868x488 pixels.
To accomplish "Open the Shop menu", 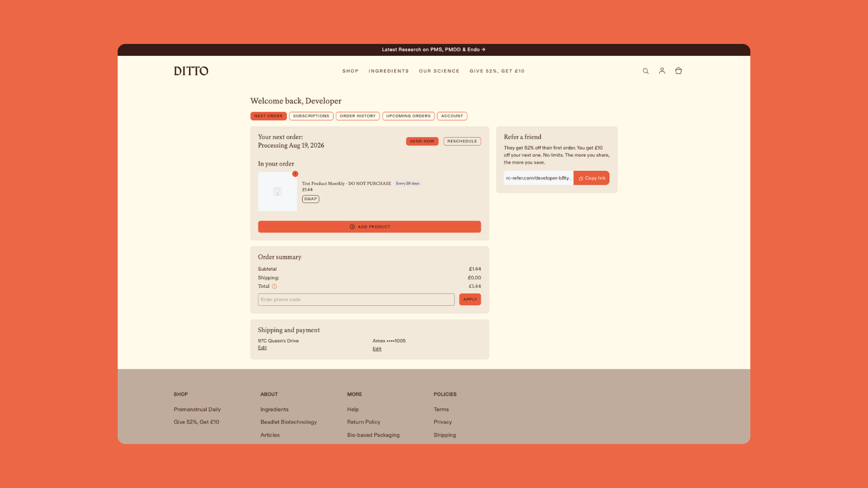I will [x=350, y=71].
